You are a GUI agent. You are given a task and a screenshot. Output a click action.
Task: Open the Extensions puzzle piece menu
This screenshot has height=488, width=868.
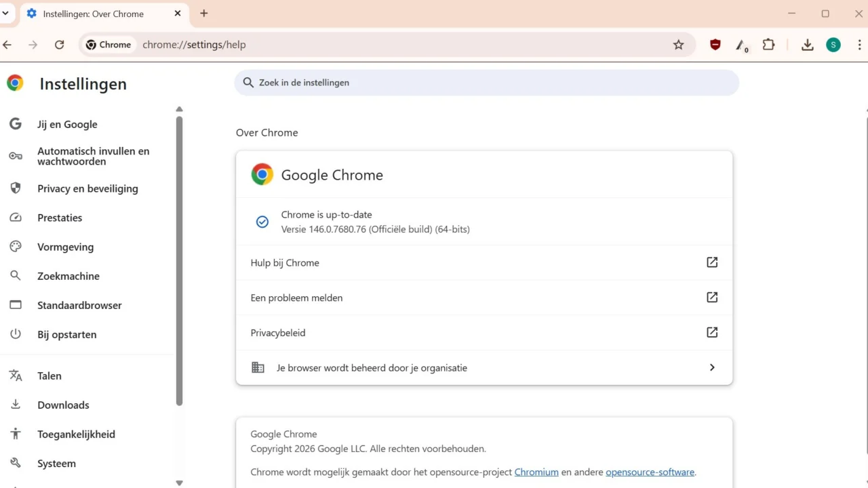[x=768, y=45]
